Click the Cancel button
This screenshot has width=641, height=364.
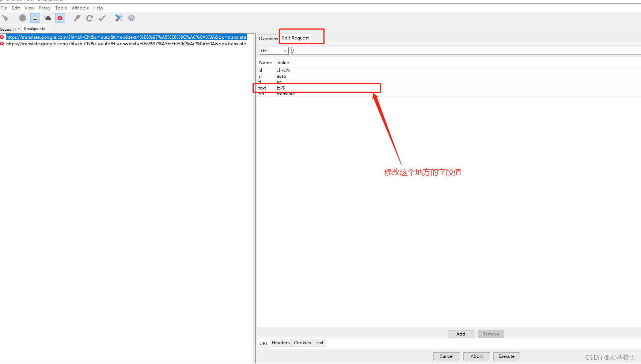(447, 356)
